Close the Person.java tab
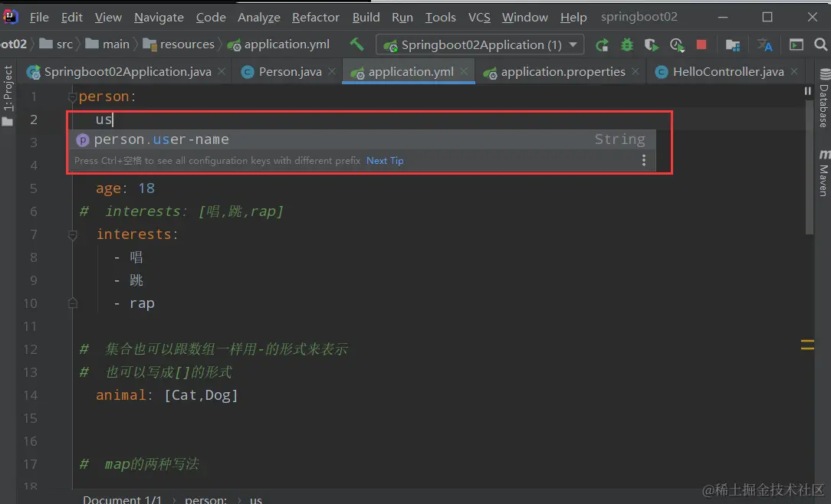 point(332,71)
